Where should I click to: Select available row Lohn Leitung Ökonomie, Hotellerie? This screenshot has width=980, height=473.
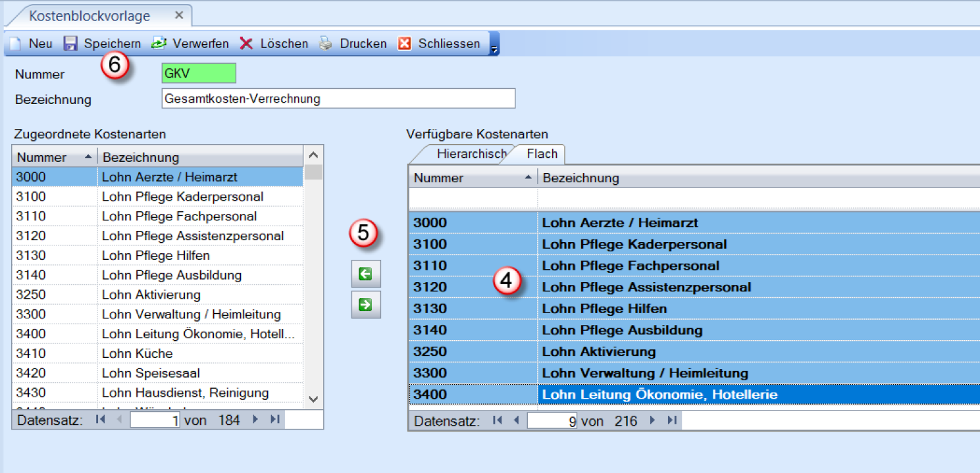[x=694, y=395]
